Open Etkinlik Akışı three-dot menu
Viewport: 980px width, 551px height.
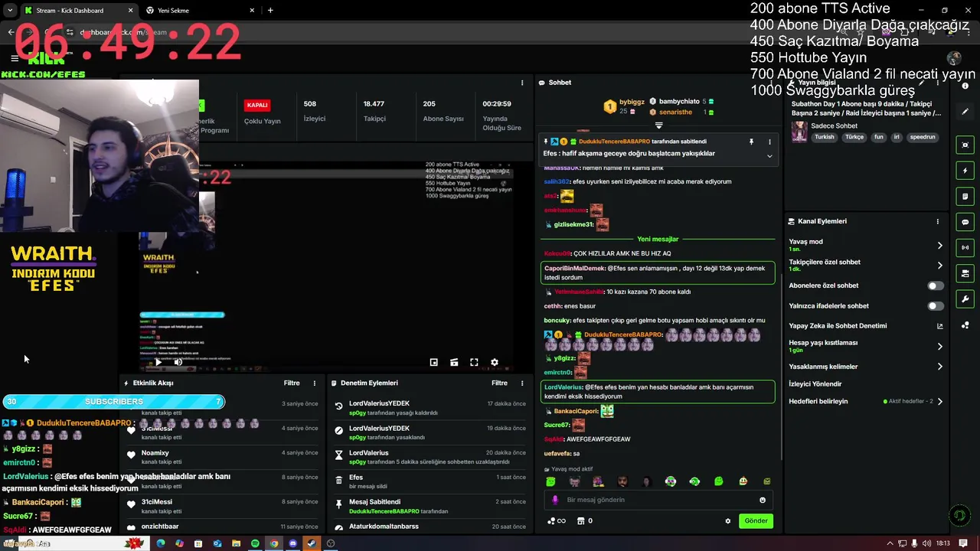[314, 383]
